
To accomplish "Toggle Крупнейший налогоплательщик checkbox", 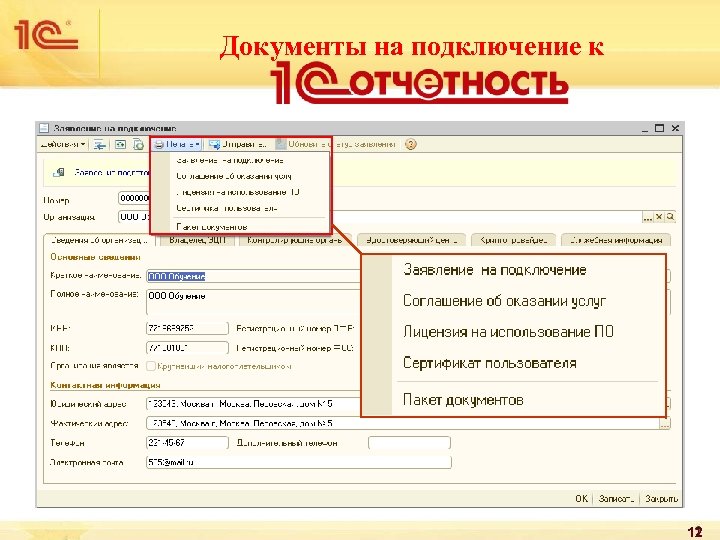I will click(151, 366).
